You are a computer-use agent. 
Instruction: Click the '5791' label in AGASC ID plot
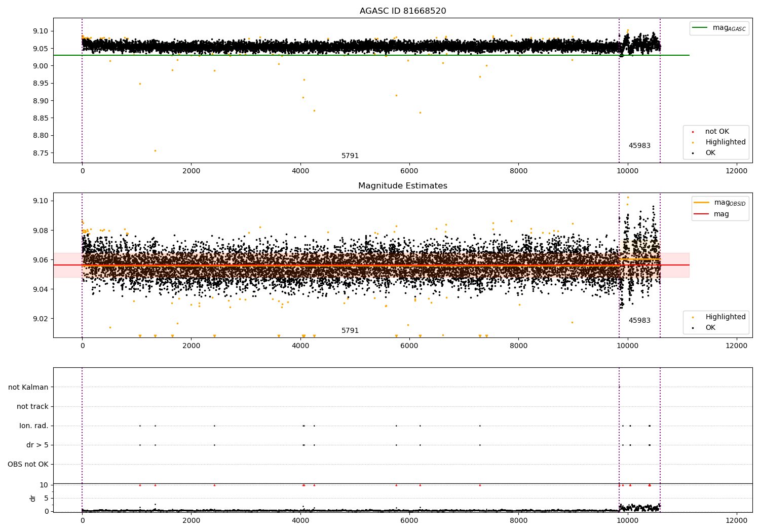click(350, 156)
